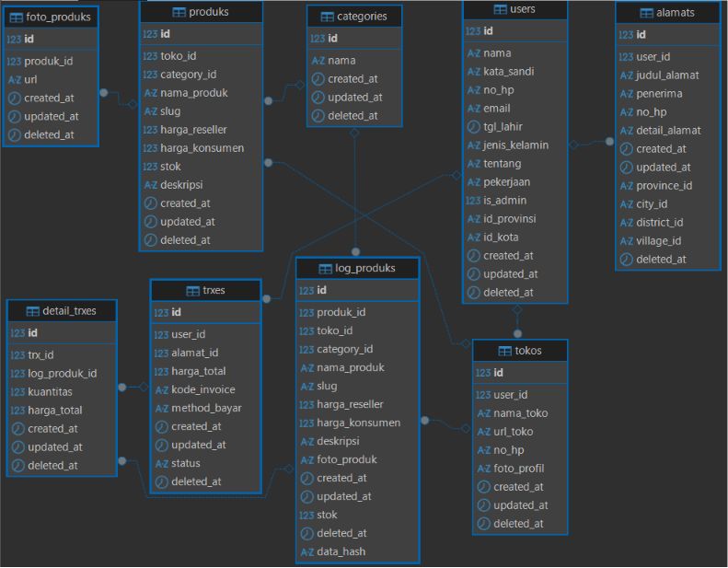Click string icon beside log_produks data_hash
Image resolution: width=728 pixels, height=568 pixels.
[x=306, y=552]
